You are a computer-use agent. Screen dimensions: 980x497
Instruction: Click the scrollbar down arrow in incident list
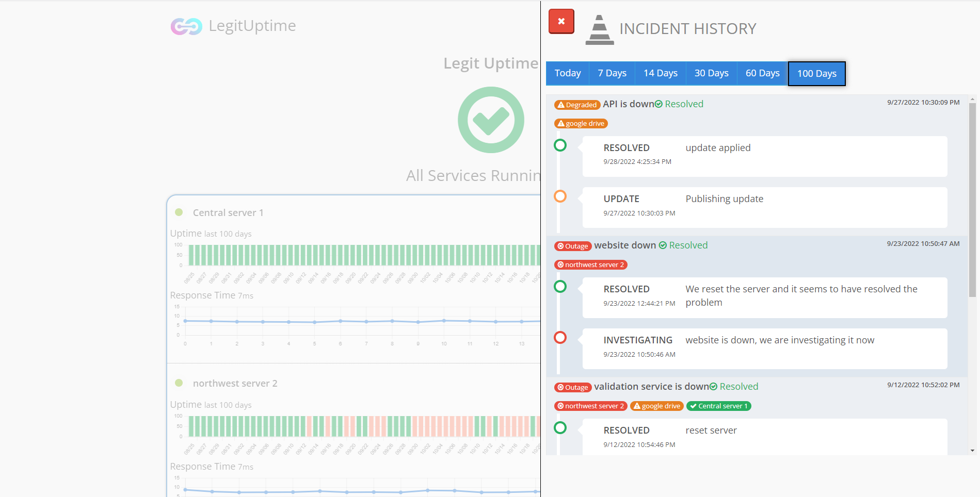[x=972, y=451]
